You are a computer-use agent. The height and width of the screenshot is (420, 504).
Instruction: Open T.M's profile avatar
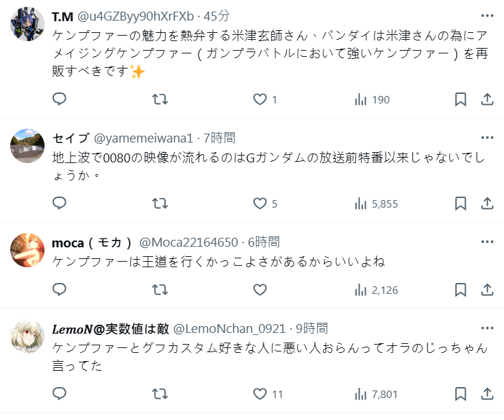coord(28,25)
